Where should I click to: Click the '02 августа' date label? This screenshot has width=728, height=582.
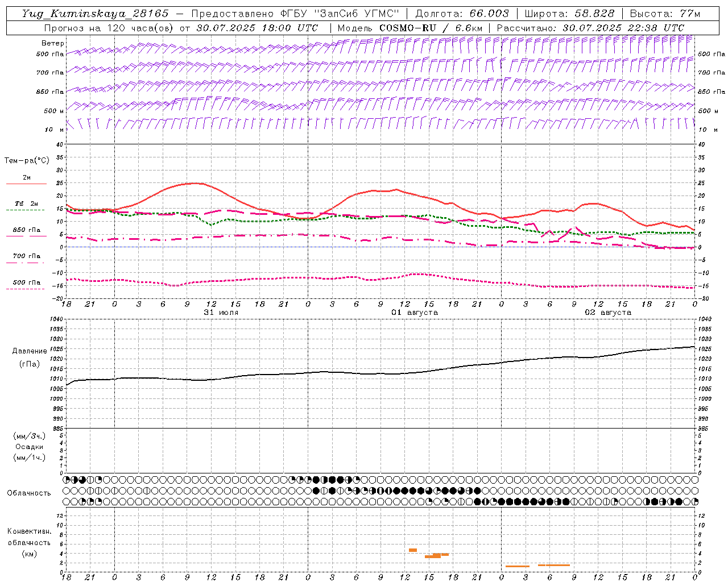click(x=608, y=313)
